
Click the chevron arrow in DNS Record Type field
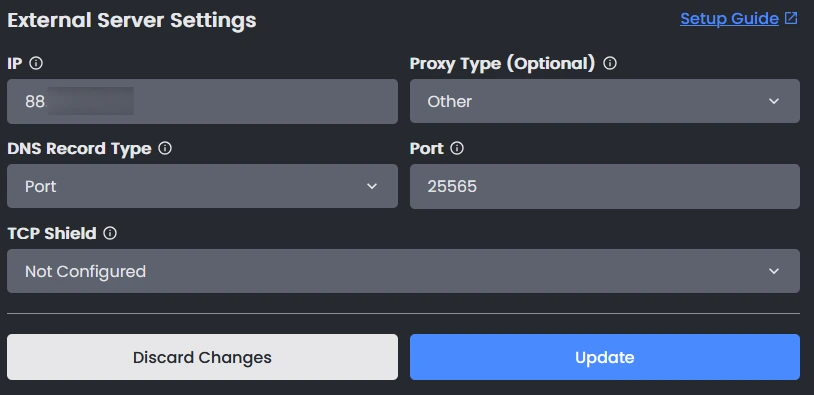372,186
